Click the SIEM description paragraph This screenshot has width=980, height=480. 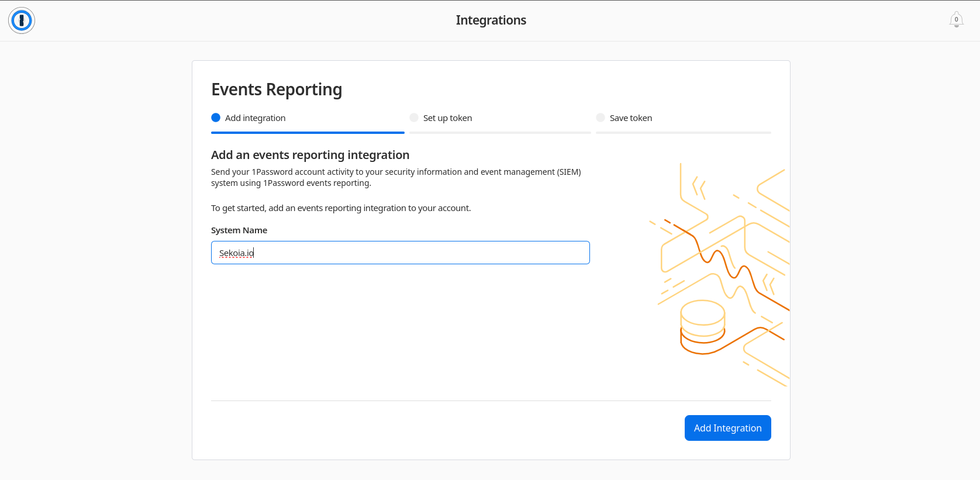point(396,177)
